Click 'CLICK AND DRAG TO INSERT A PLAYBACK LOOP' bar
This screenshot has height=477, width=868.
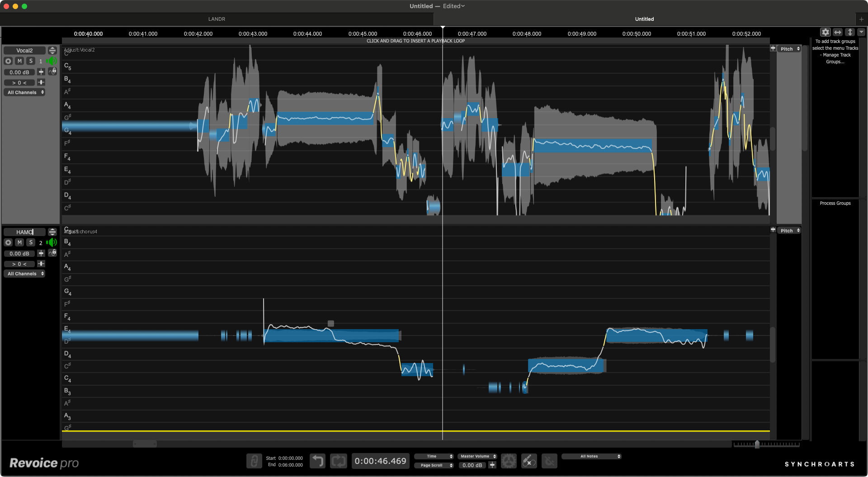pyautogui.click(x=415, y=41)
